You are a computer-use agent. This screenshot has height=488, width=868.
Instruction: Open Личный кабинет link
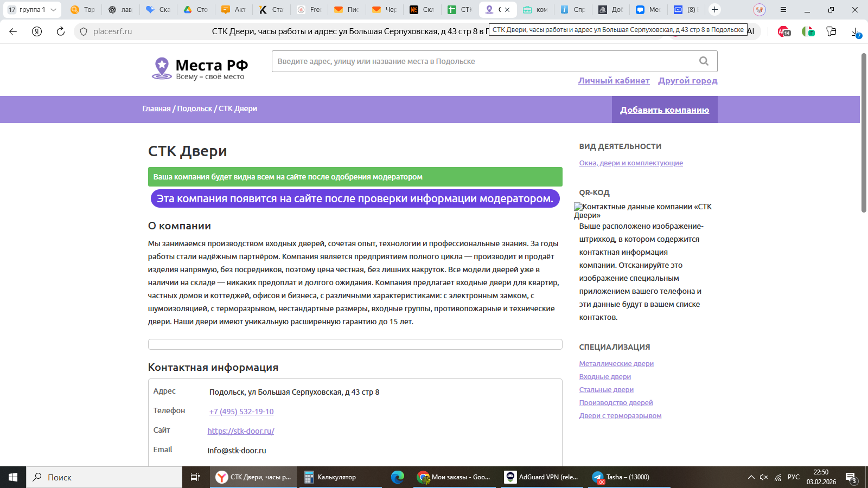coord(614,81)
